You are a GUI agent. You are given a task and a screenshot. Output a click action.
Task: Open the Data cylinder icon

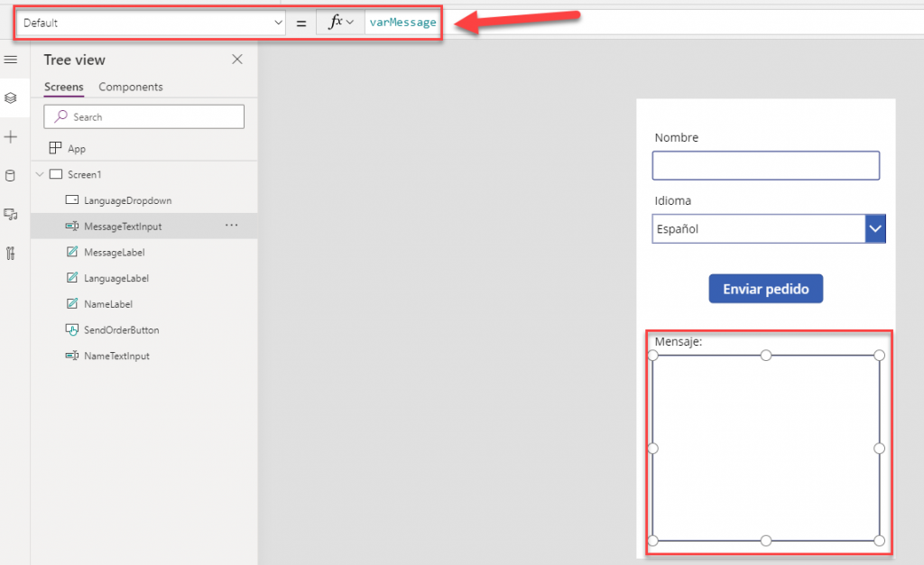pyautogui.click(x=11, y=176)
